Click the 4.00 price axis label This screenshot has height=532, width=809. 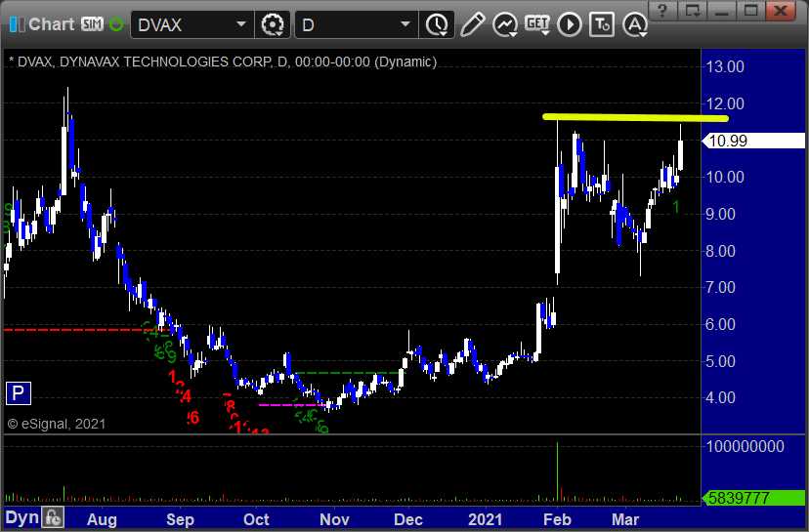[720, 397]
